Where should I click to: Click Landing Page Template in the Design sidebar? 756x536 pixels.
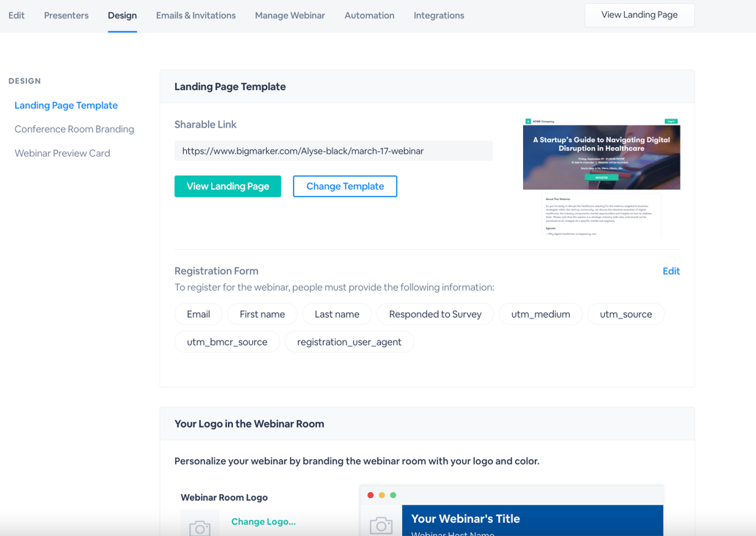(66, 105)
